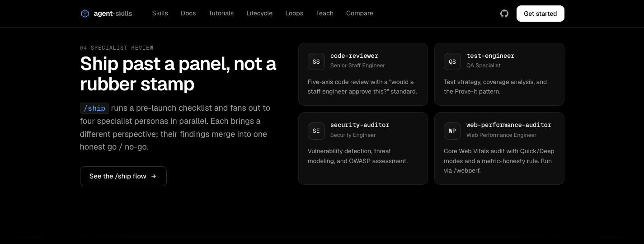Click the 'Five-axis code review' description
This screenshot has height=244, width=644.
coord(362,87)
